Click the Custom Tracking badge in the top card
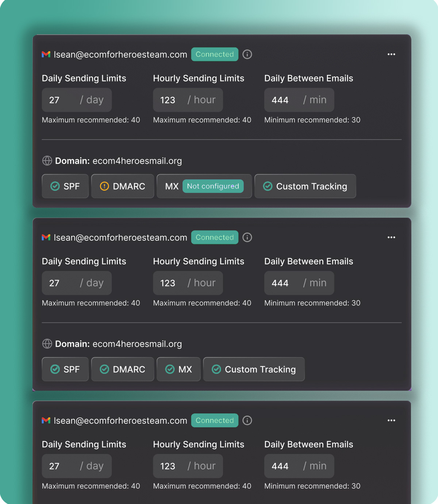This screenshot has height=504, width=438. coord(305,186)
